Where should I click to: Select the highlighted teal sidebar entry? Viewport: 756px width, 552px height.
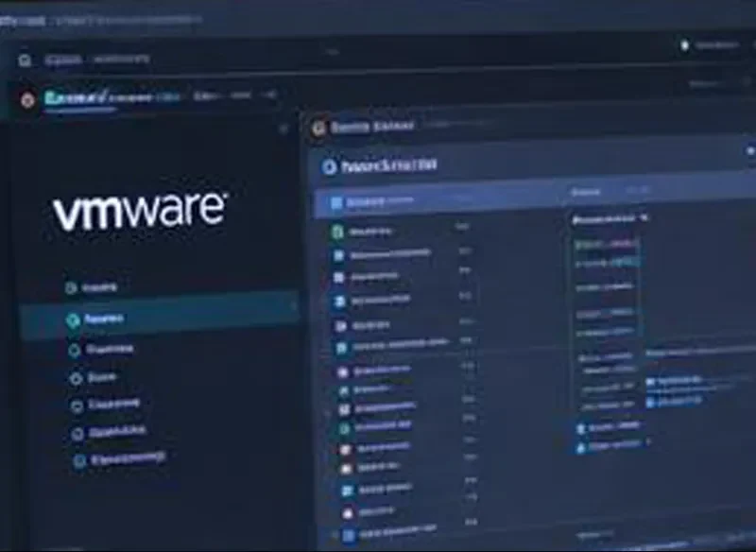(159, 318)
